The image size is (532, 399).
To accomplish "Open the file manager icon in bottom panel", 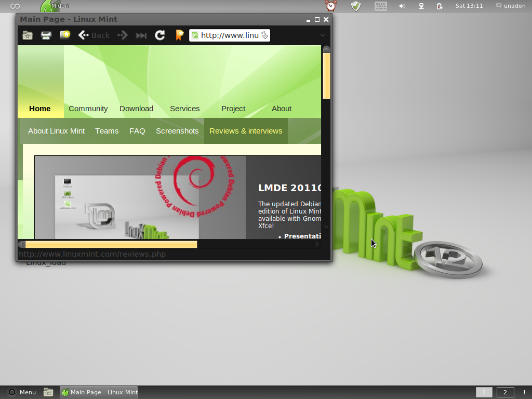I will 48,392.
